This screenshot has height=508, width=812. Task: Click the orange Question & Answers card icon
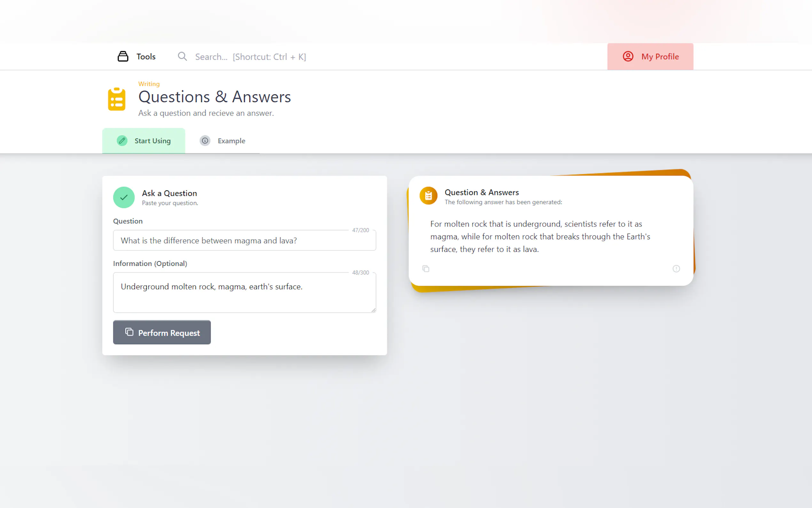click(x=428, y=195)
